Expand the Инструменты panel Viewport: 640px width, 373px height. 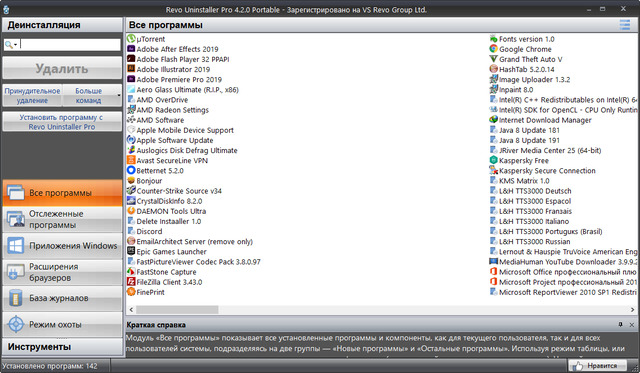(62, 347)
